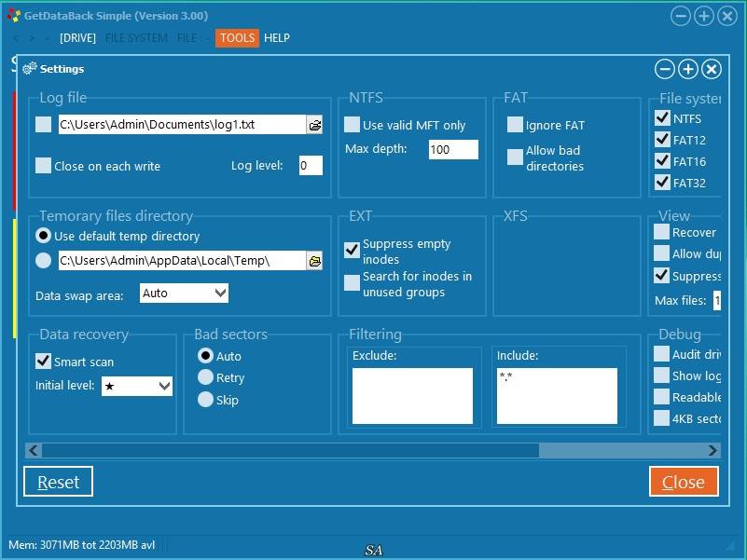Select custom temp directory radio button
The width and height of the screenshot is (747, 560).
43,261
